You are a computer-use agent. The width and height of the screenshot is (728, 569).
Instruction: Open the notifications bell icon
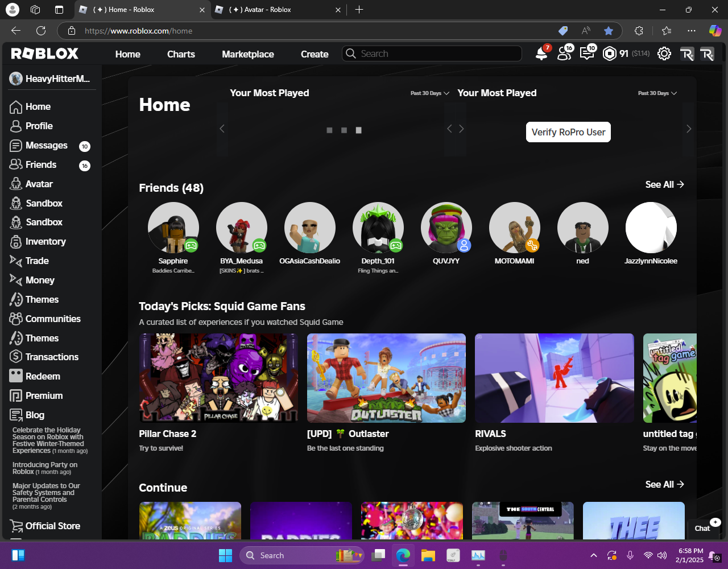click(x=541, y=53)
